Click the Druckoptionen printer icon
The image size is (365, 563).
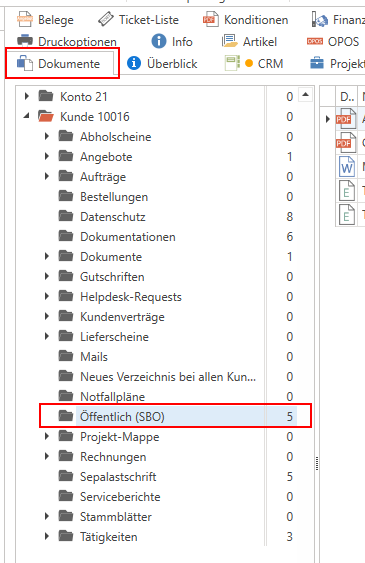[25, 41]
